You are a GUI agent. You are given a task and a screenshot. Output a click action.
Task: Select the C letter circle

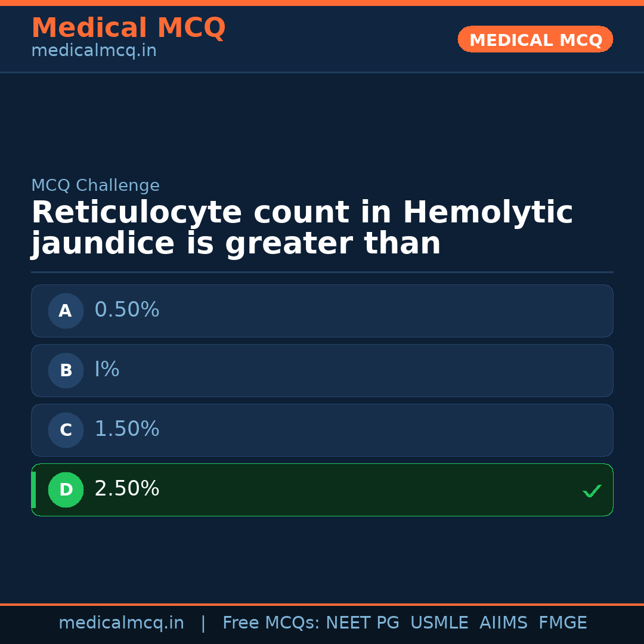pos(66,430)
